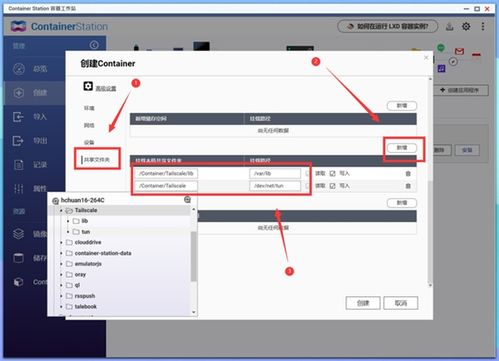This screenshot has width=499, height=361.
Task: Open the settings gear in header
Action: 466,26
